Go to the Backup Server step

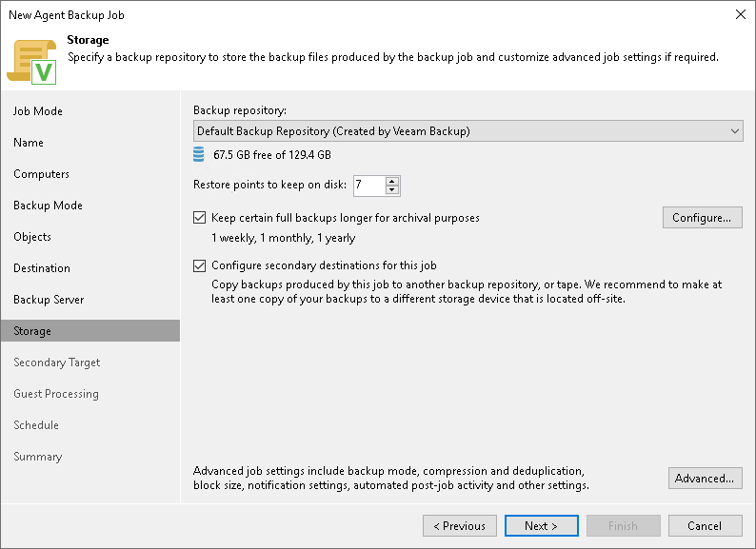[49, 300]
